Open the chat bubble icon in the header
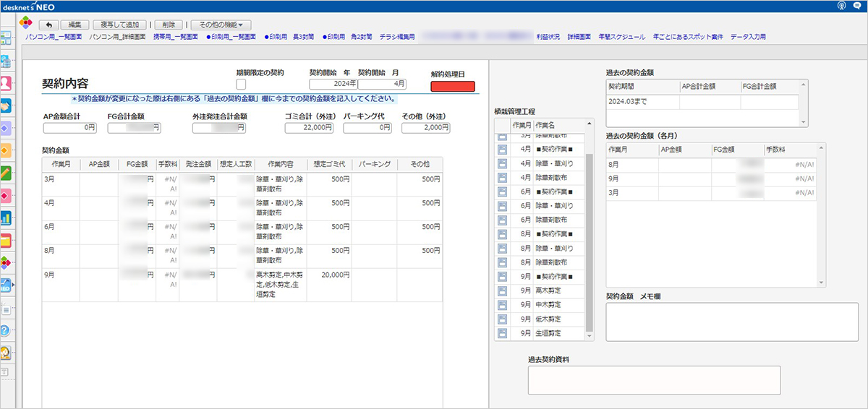Image resolution: width=868 pixels, height=409 pixels. (859, 6)
